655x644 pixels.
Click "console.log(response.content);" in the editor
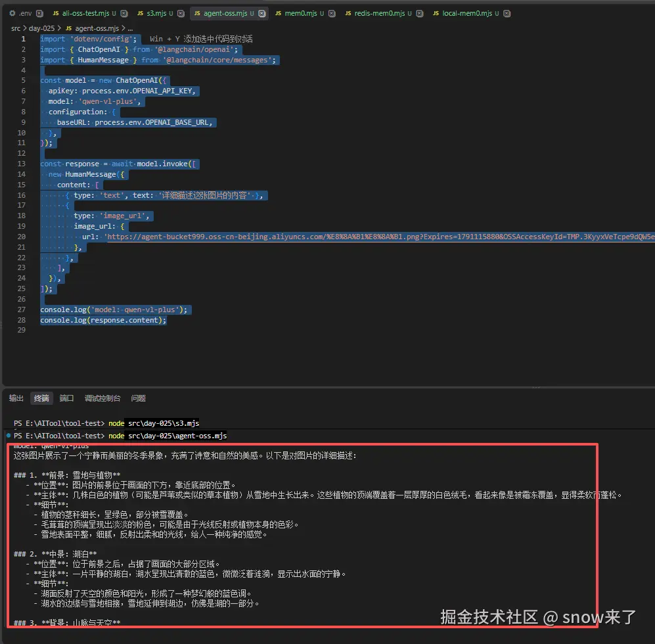[x=103, y=320]
